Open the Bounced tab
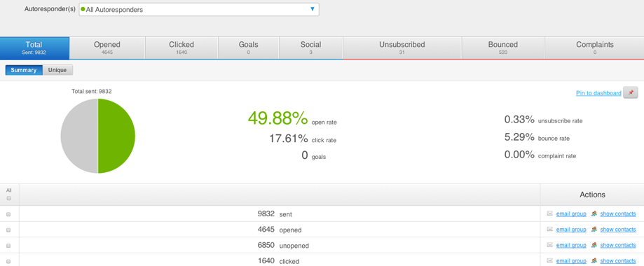 click(503, 48)
